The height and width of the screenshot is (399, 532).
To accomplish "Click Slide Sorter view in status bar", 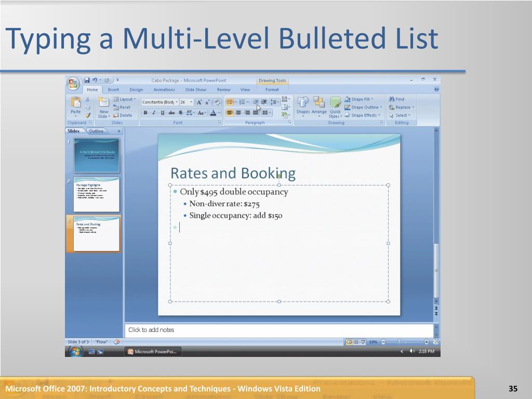I will [x=356, y=342].
